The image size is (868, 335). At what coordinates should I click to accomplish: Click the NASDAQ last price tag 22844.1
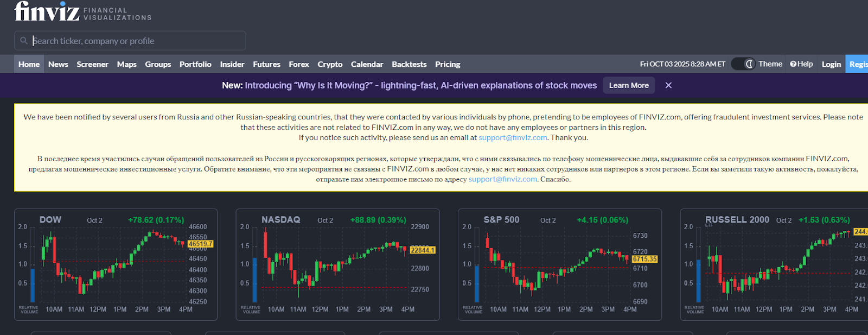coord(423,250)
